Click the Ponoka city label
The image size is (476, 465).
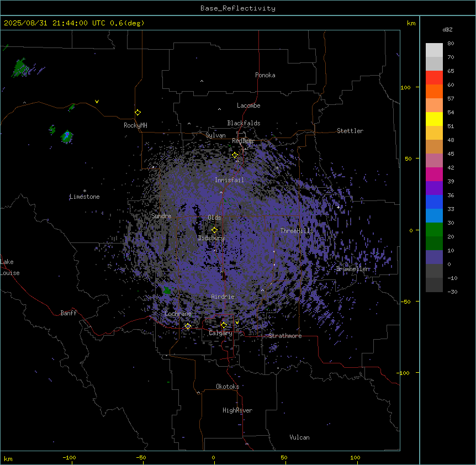tap(265, 75)
